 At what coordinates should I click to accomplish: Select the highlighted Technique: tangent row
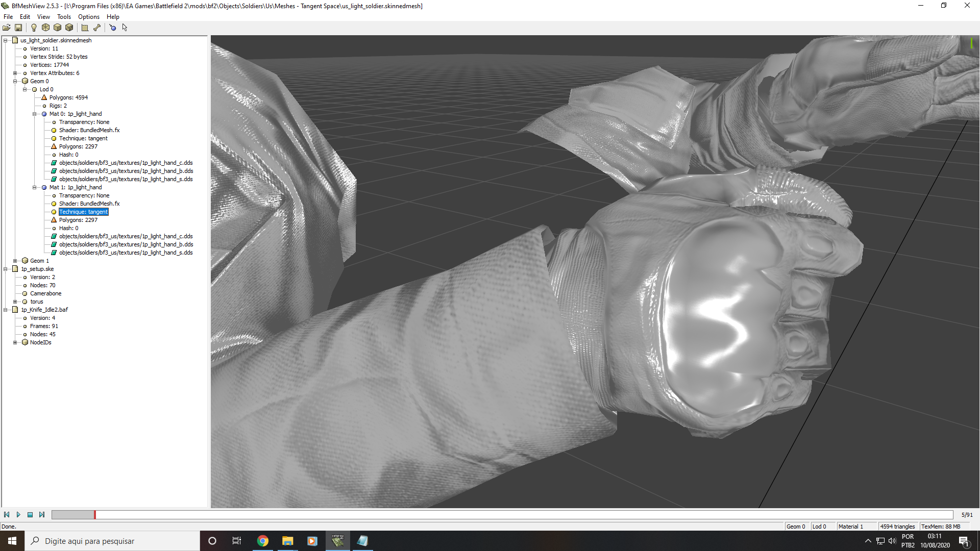84,212
